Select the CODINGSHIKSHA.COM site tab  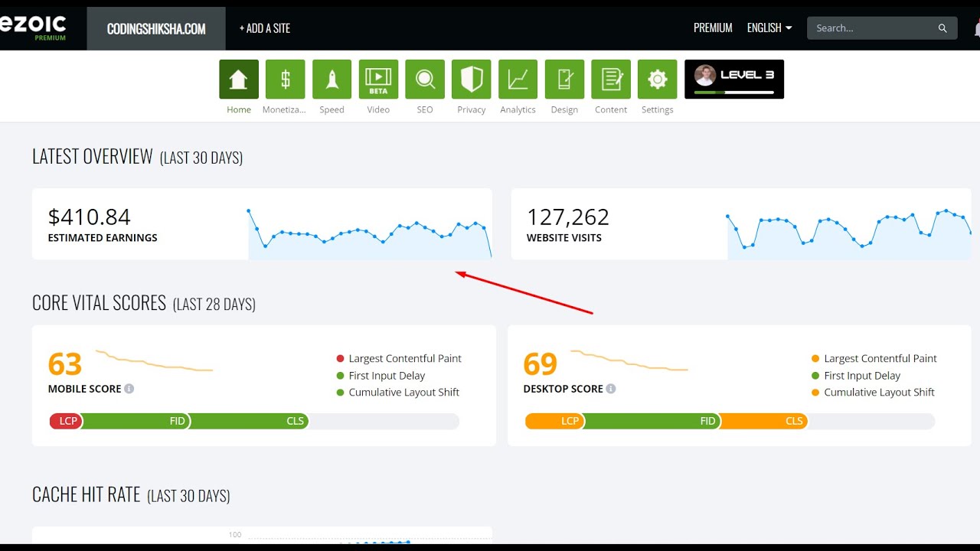[156, 29]
